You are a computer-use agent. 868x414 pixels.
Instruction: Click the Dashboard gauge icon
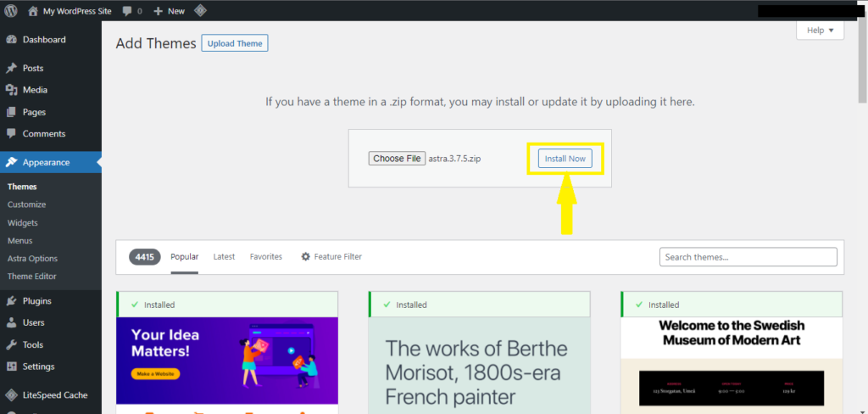click(11, 40)
